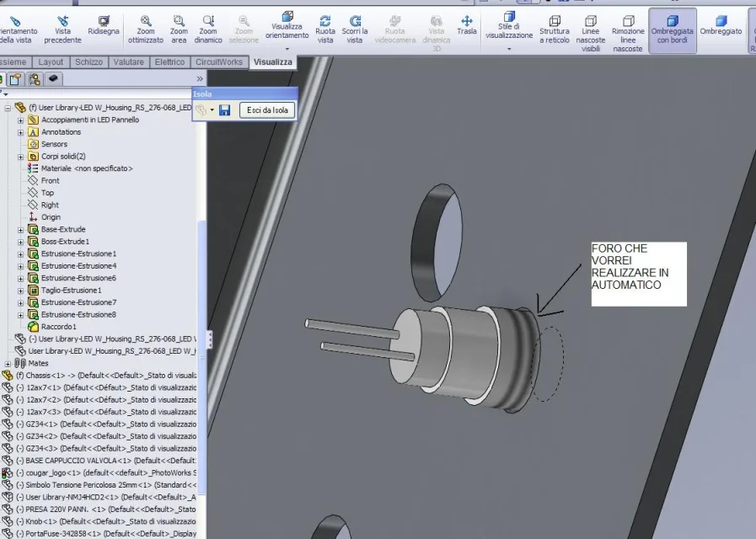Activate the Trasla pan tool

coord(467,25)
